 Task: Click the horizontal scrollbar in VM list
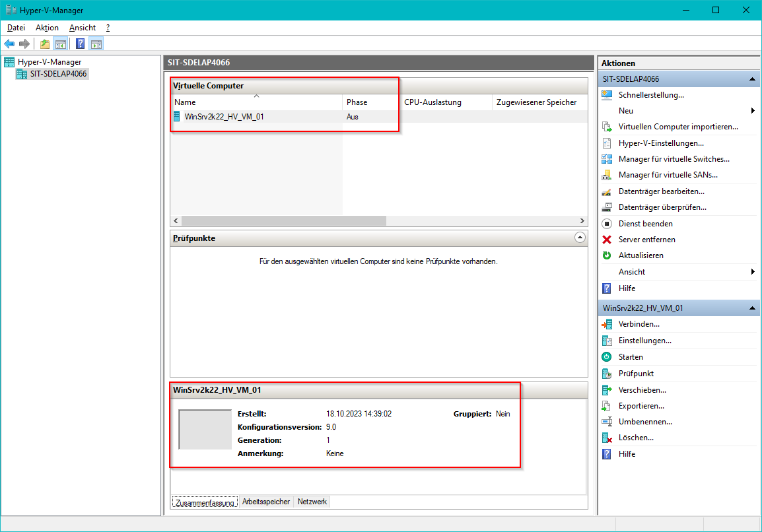point(284,220)
